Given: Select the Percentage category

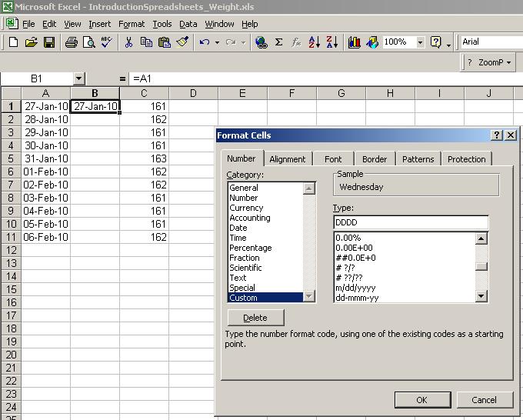Looking at the screenshot, I should (265, 248).
